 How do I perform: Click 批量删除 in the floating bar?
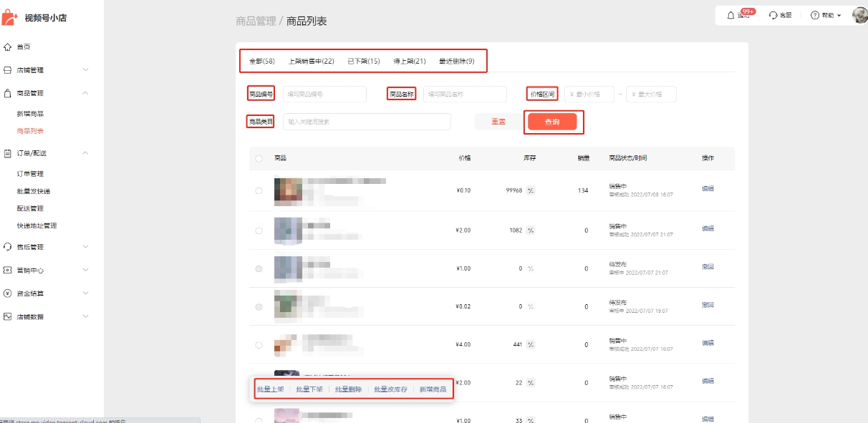[x=348, y=389]
